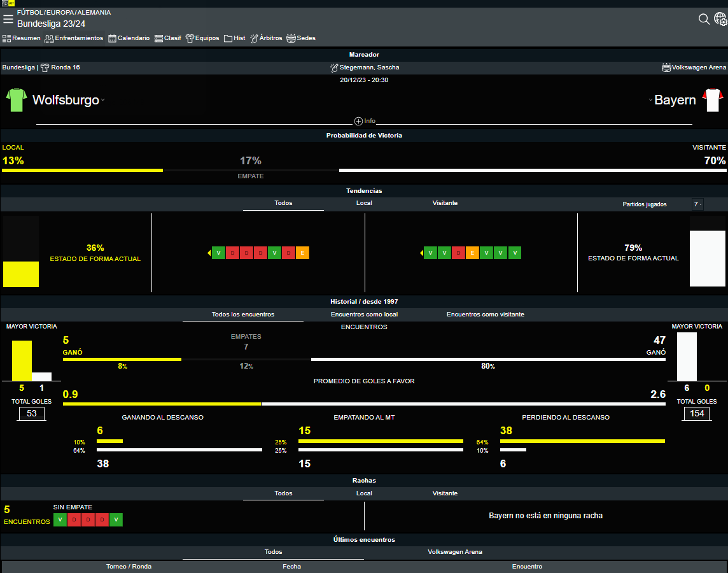Switch to the Calendario tab
Image resolution: width=728 pixels, height=573 pixels.
click(129, 38)
